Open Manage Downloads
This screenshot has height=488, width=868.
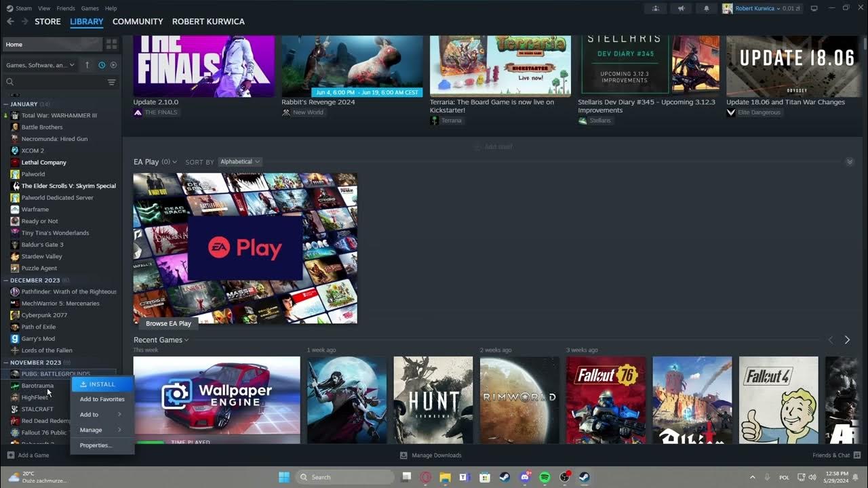pyautogui.click(x=431, y=455)
